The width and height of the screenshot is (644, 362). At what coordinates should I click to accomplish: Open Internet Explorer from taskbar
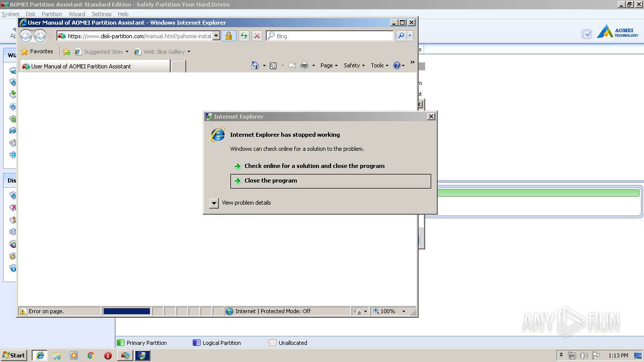tap(40, 355)
